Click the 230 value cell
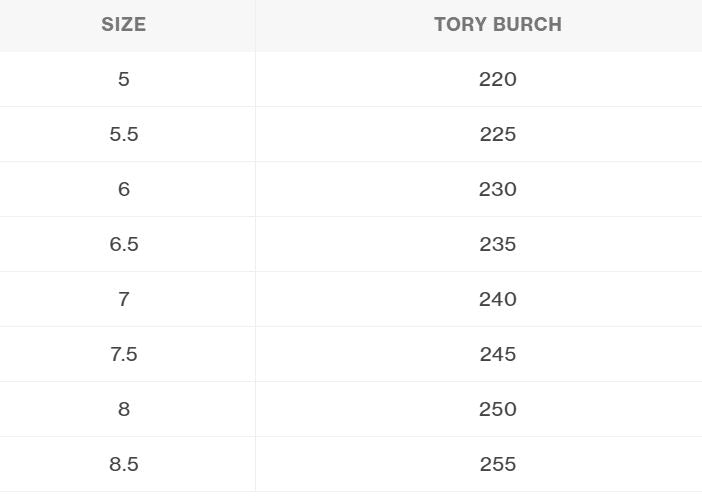The image size is (702, 497). [497, 189]
